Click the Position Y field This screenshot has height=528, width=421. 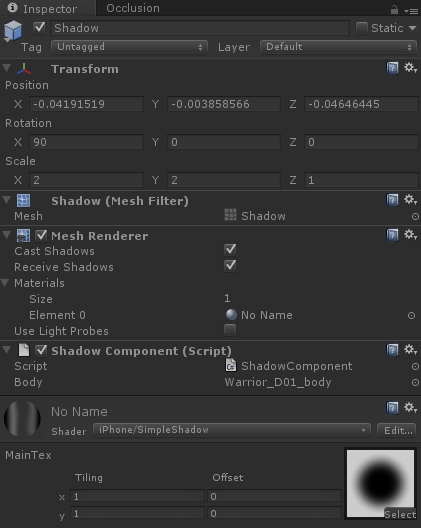(x=224, y=104)
